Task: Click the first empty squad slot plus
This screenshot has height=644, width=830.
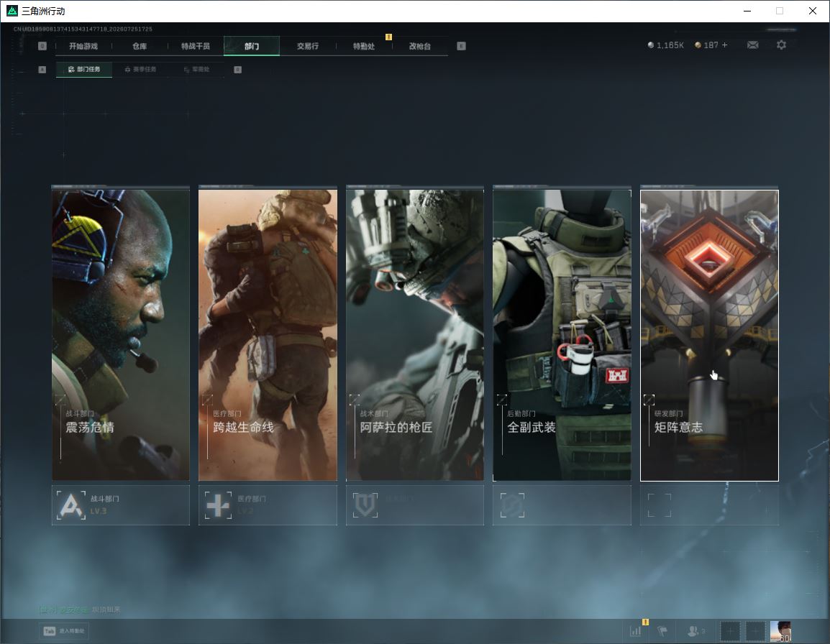Action: point(730,631)
